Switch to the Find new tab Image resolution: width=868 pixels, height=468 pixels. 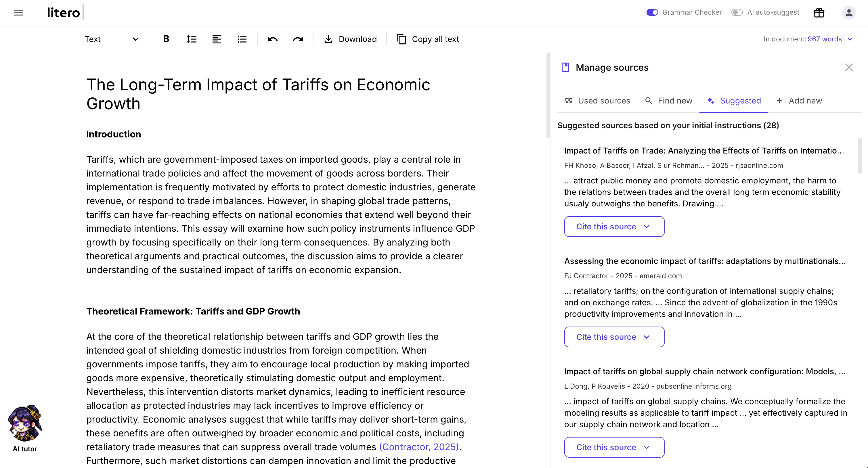pyautogui.click(x=668, y=101)
